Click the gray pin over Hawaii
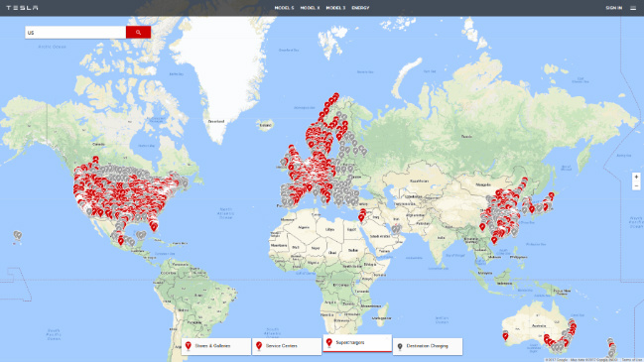The image size is (644, 362). (x=17, y=236)
